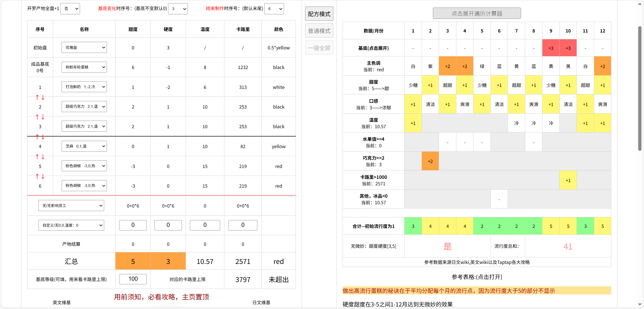Open the 打泡鲜奶 ingredient dropdown in row 1

coord(84,87)
